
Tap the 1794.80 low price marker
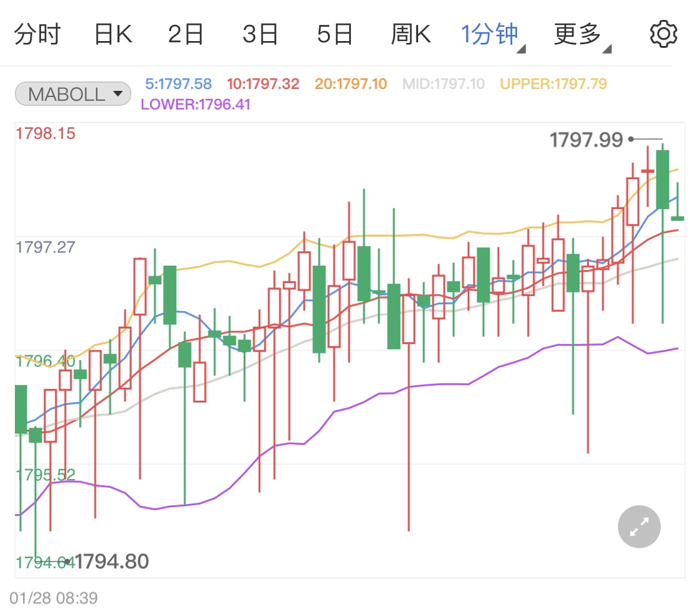point(112,562)
